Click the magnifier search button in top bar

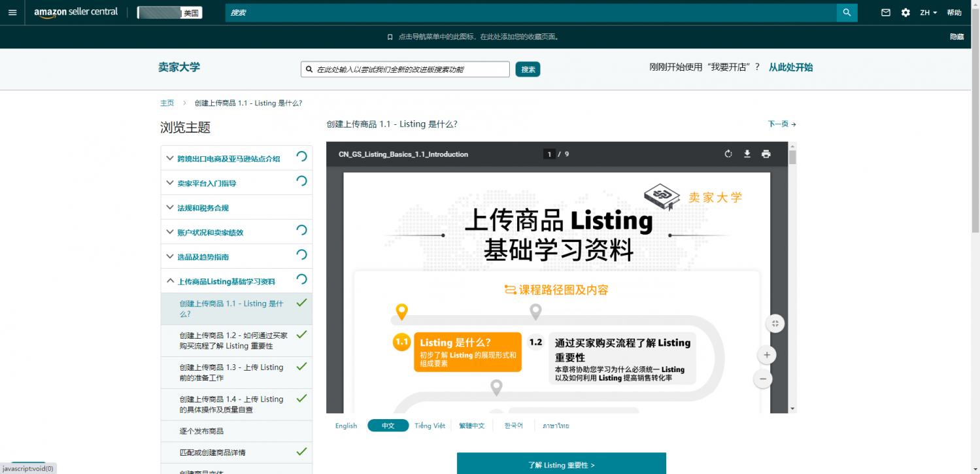(x=847, y=12)
